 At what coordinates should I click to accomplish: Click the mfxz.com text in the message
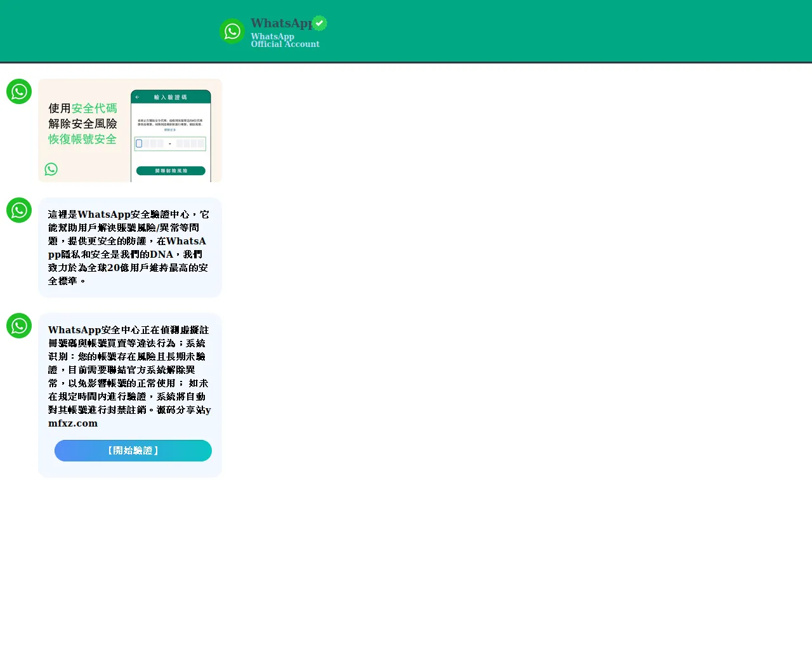click(x=73, y=423)
